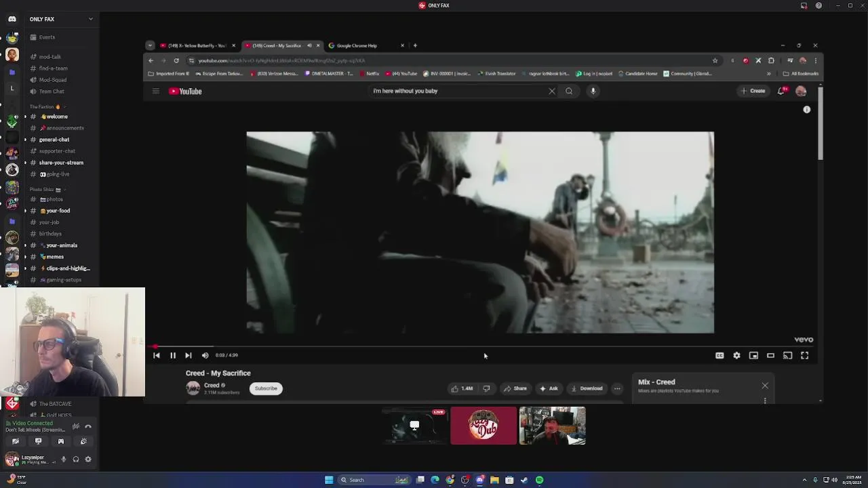Open Discord direct messages home icon

[12, 19]
